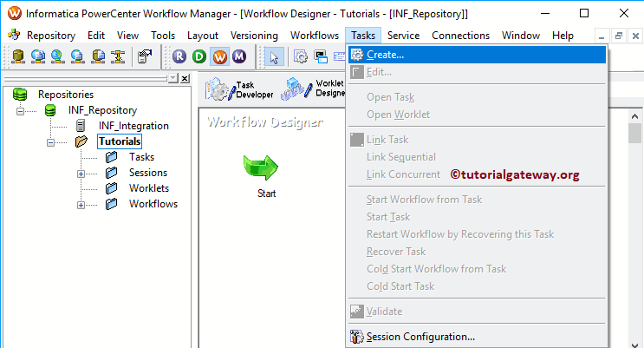Select the Worklets node label

click(149, 188)
